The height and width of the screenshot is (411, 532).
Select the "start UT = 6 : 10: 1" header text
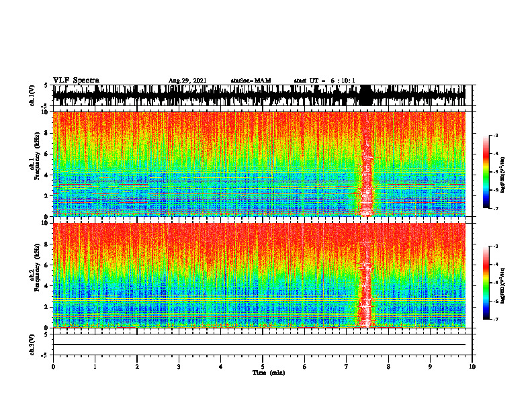pos(324,81)
